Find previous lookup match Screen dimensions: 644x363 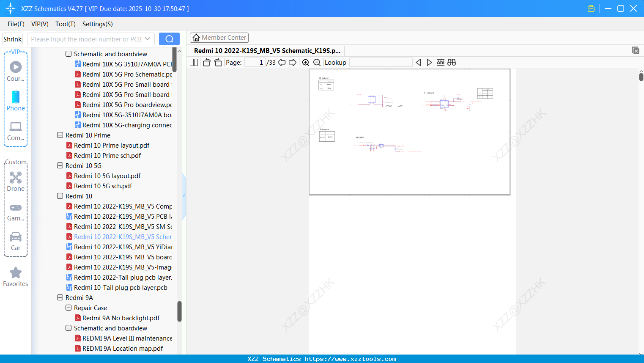(418, 63)
